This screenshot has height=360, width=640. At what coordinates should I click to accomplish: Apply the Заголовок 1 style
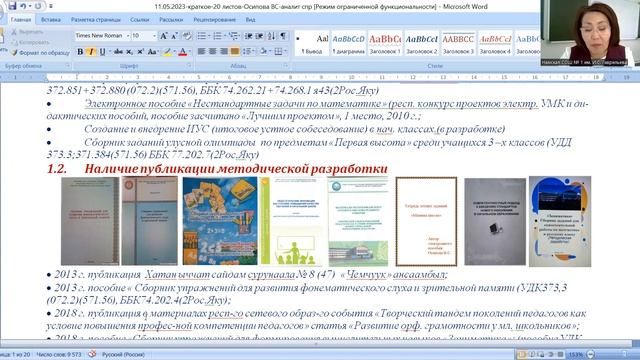[385, 43]
